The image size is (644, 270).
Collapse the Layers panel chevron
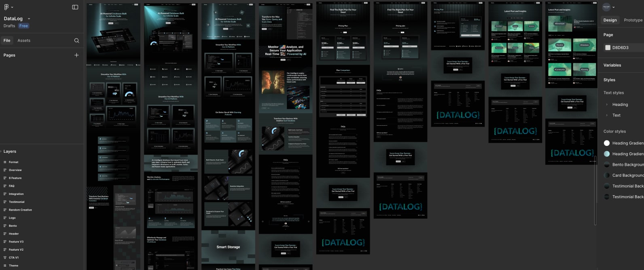tap(1, 152)
